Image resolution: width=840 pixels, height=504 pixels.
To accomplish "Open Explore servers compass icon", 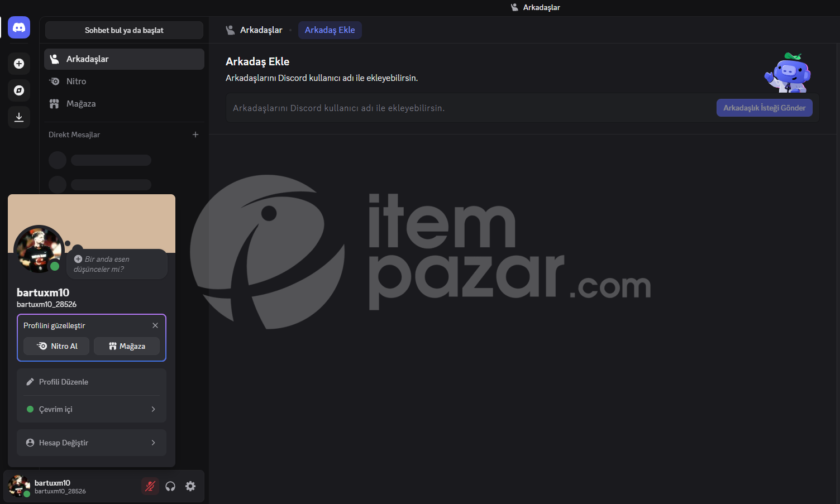I will pos(19,90).
